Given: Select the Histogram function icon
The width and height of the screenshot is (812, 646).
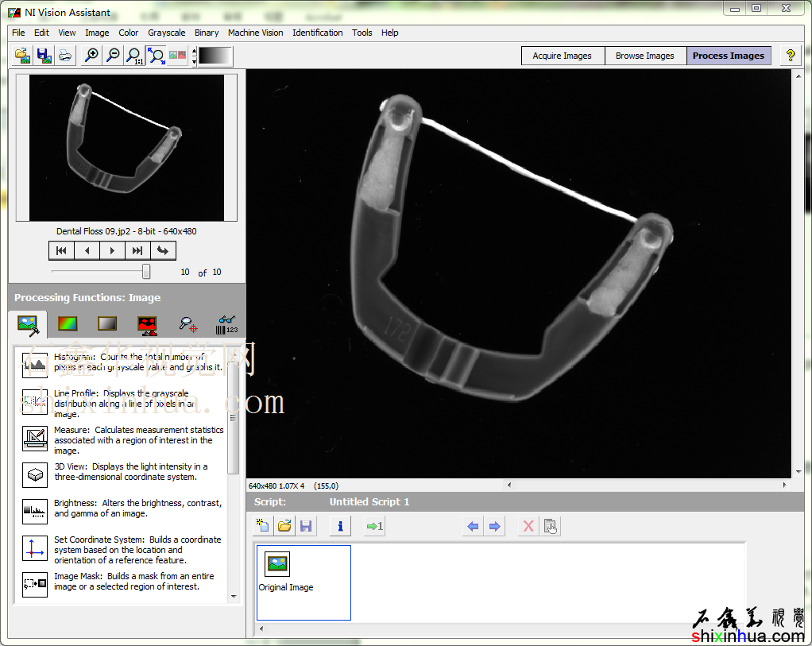Looking at the screenshot, I should [35, 366].
